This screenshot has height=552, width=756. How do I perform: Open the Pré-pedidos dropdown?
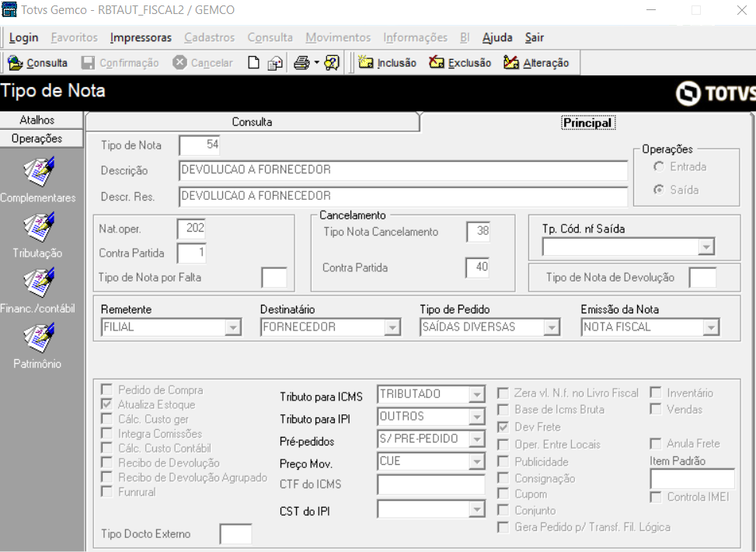[x=477, y=438]
